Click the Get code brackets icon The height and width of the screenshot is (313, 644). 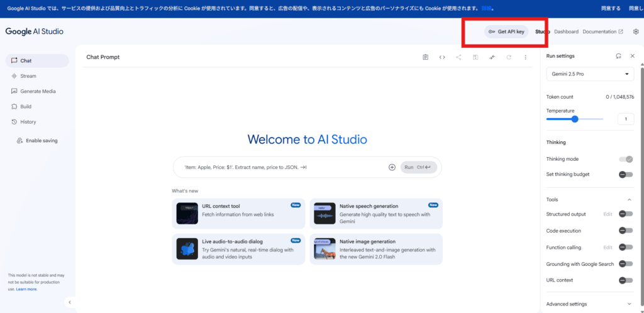point(442,57)
